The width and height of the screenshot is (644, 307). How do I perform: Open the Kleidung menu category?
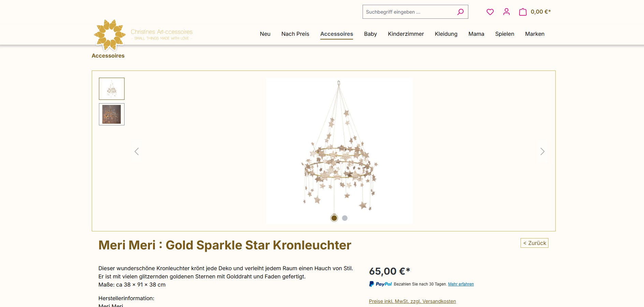(446, 34)
